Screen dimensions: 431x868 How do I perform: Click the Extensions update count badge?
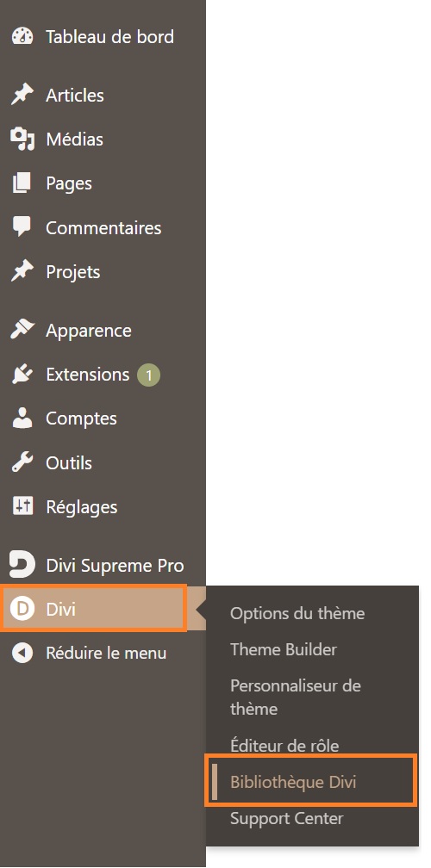(148, 375)
